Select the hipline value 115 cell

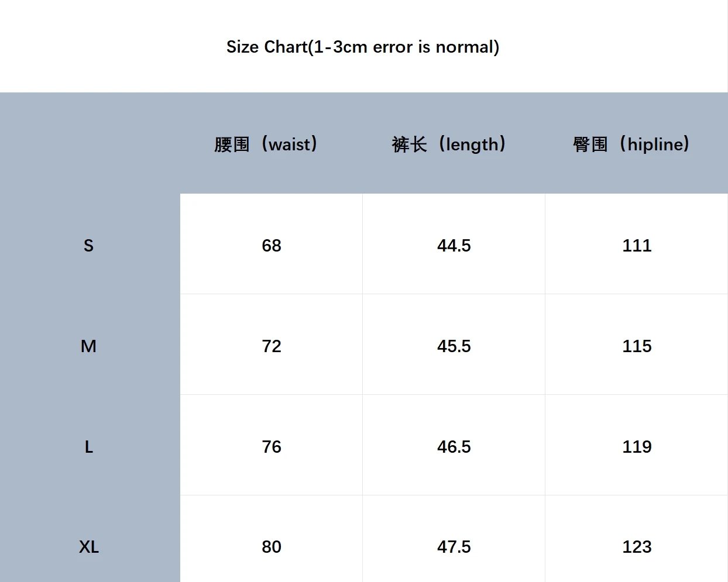637,345
